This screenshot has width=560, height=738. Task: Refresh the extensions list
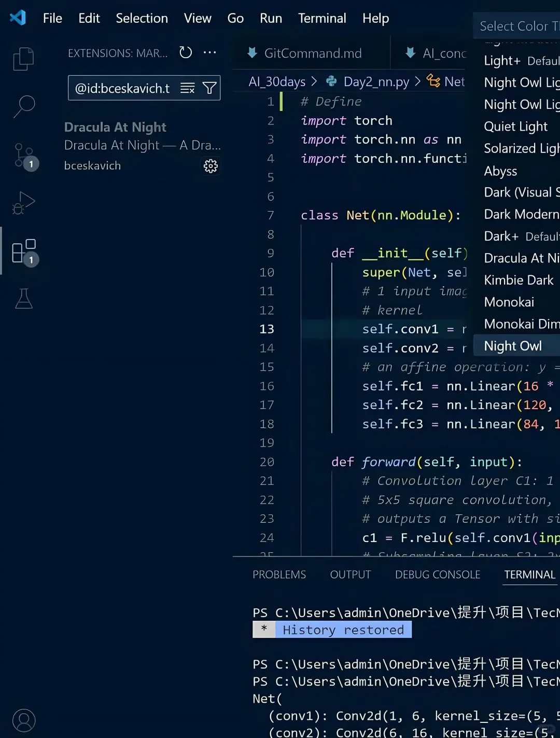[x=186, y=52]
